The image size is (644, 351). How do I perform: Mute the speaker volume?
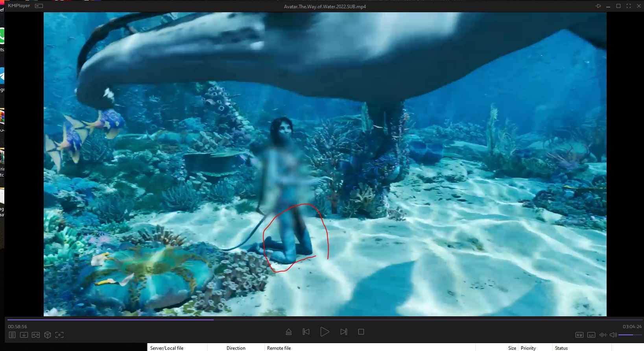point(613,335)
